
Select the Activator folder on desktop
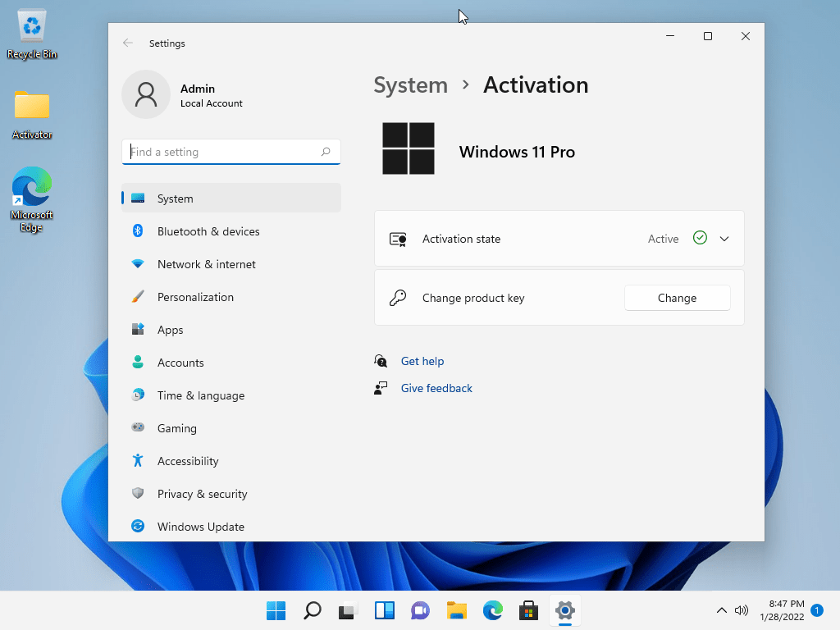[32, 115]
